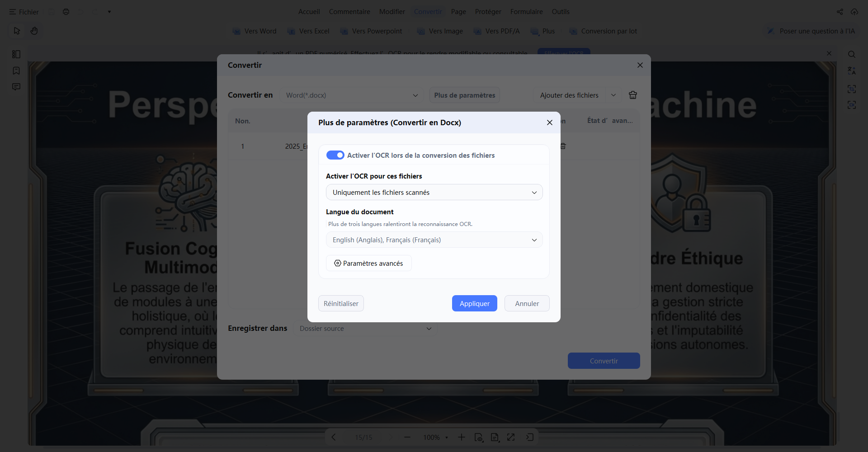868x452 pixels.
Task: Click the screenshot capture icon in right sidebar
Action: point(851,105)
